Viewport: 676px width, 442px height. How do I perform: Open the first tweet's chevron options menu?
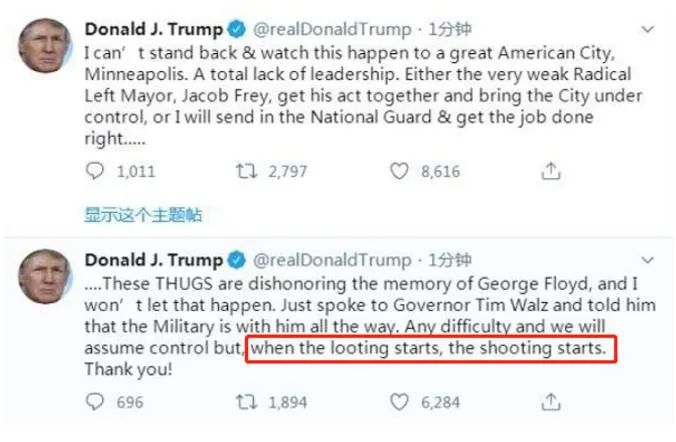(x=648, y=30)
